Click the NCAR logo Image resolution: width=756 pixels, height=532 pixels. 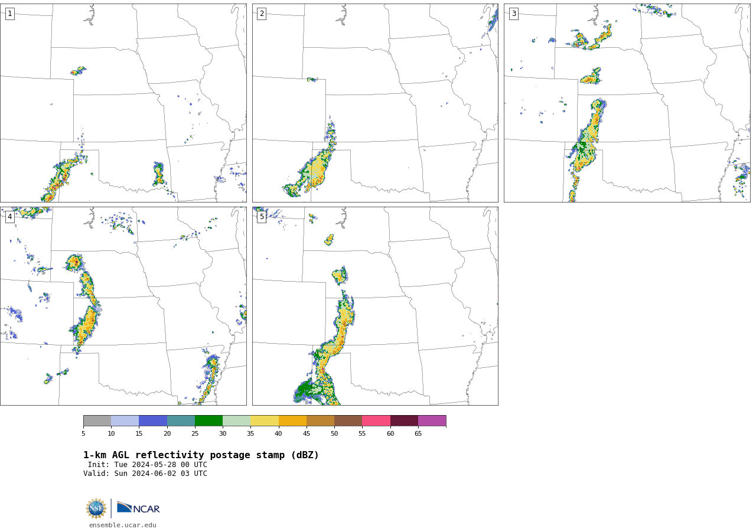tap(138, 508)
